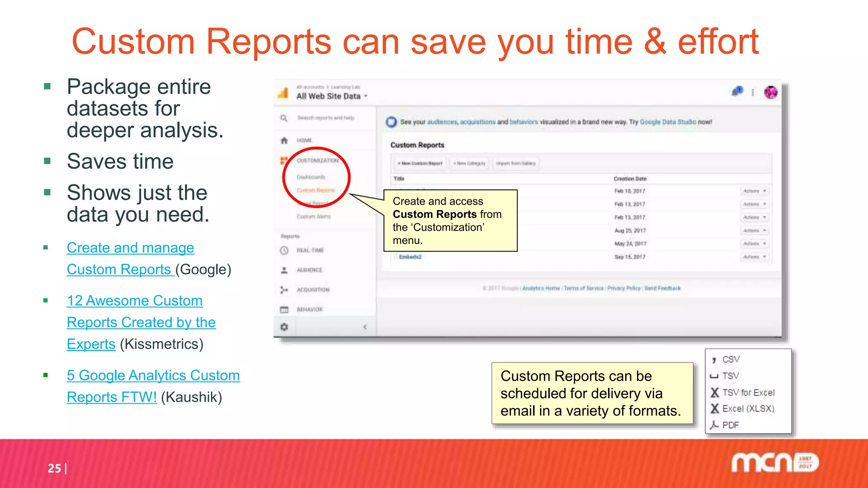The image size is (868, 488).
Task: Click the Audience person icon
Action: 284,270
